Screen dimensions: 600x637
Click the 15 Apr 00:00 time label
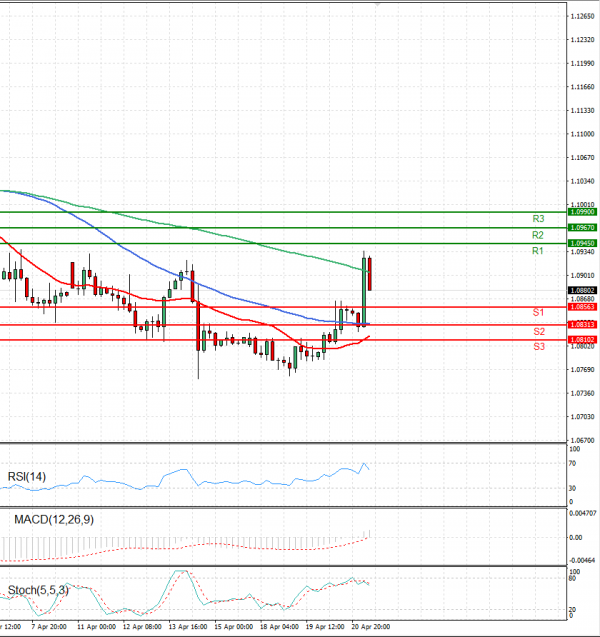(234, 627)
